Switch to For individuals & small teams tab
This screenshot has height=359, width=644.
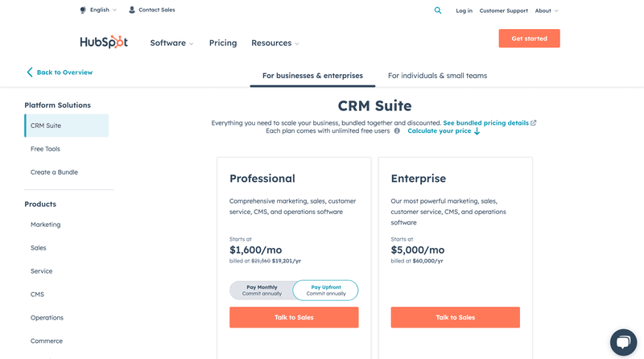point(437,76)
